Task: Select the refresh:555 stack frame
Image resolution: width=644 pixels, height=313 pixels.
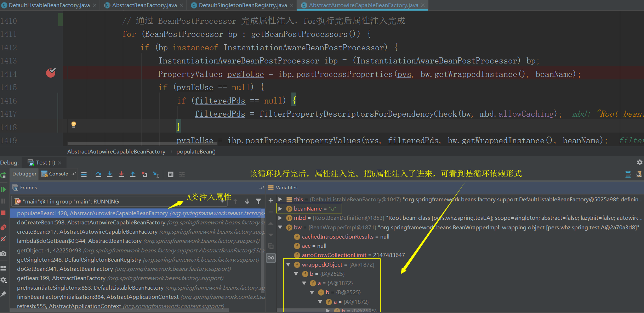Action: click(x=137, y=306)
